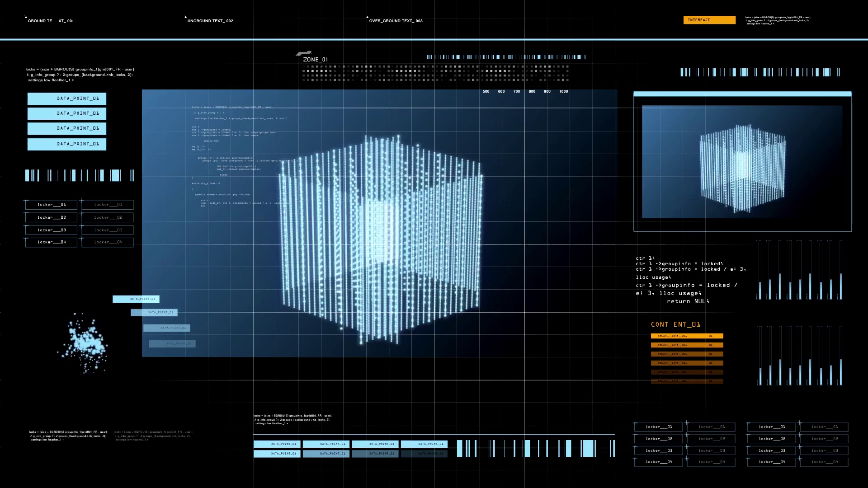Click the ZONE_01 flag icon
This screenshot has width=868, height=488.
pyautogui.click(x=304, y=53)
